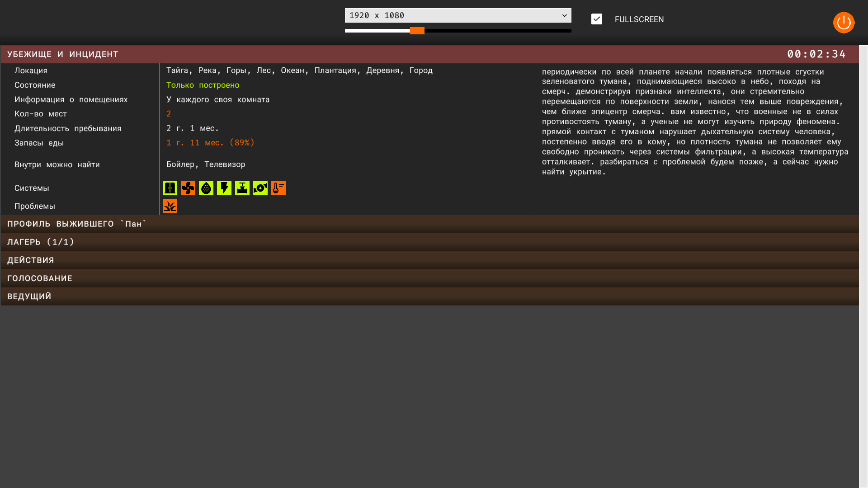Open the ДЕЙСТВИЯ panel
Screen dimensions: 868x488
tap(30, 259)
